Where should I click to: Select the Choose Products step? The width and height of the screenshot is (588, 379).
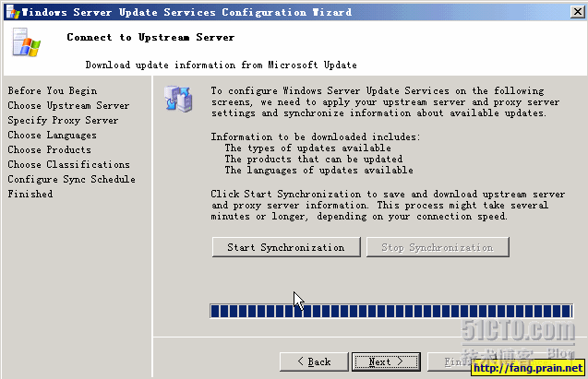49,149
